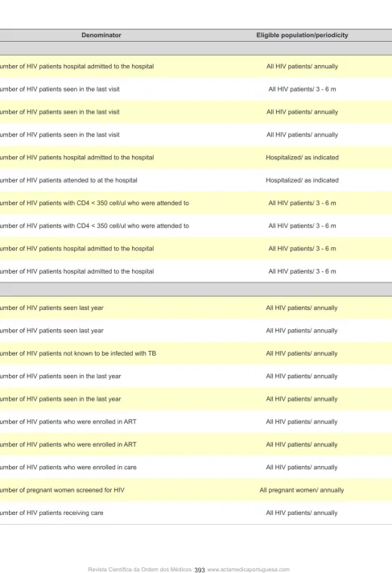392x573 pixels.
Task: Select 'HIV patients receiving care' cell
Action: (52, 513)
